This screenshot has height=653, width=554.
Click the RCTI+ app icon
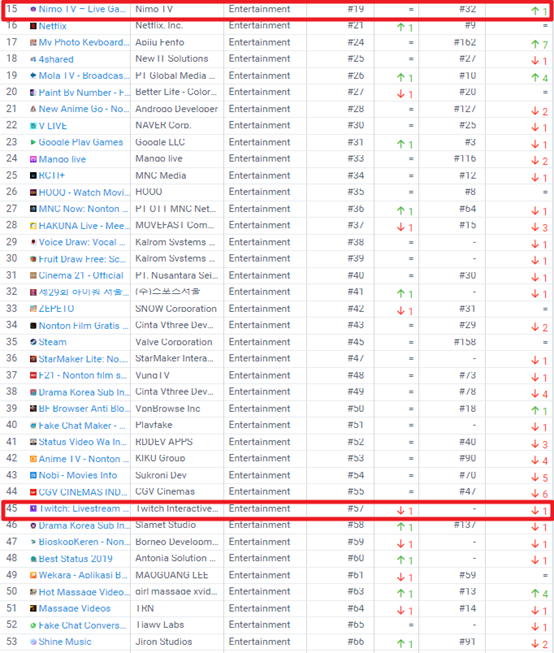(x=33, y=176)
